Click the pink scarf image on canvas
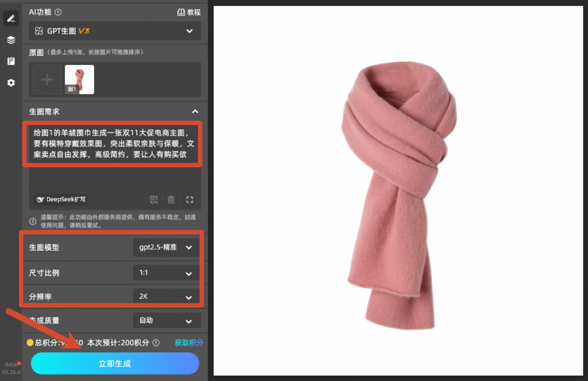 399,195
